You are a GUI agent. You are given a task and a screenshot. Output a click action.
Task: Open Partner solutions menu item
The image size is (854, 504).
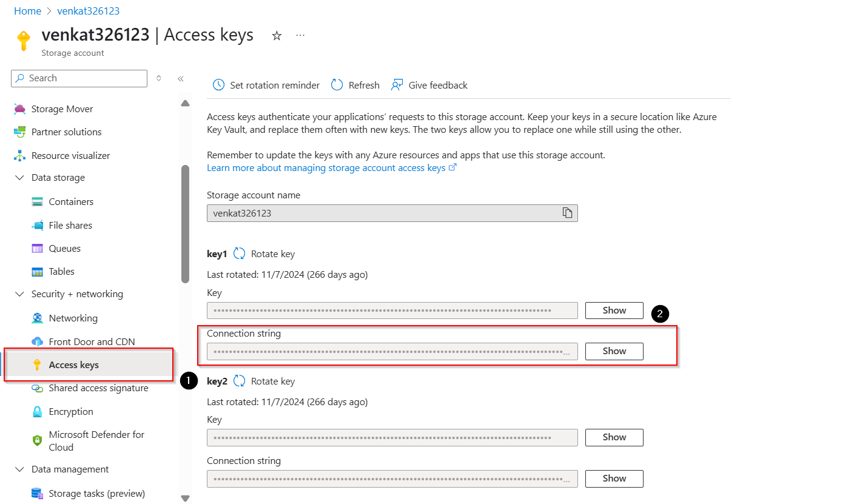(67, 132)
